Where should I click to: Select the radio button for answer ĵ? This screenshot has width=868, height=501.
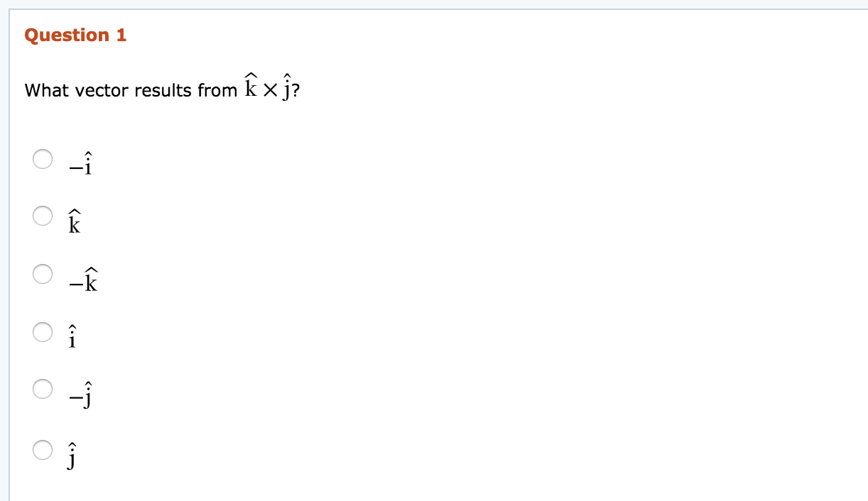click(43, 448)
